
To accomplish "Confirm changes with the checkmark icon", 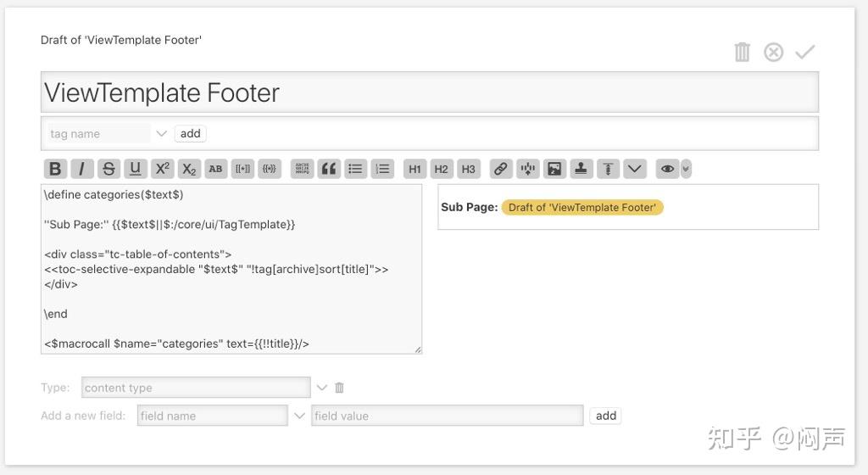I will (x=804, y=53).
